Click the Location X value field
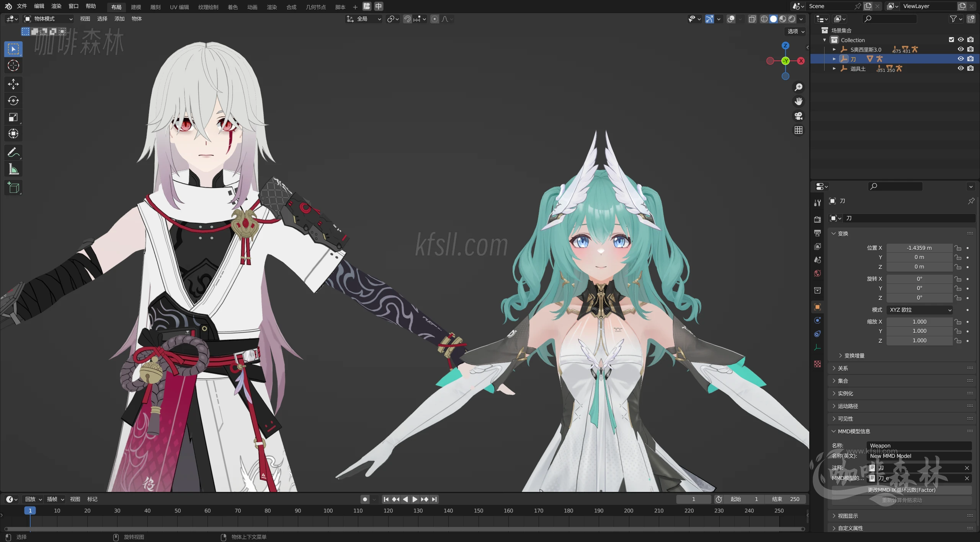Screen dimensions: 980x542 (x=919, y=248)
